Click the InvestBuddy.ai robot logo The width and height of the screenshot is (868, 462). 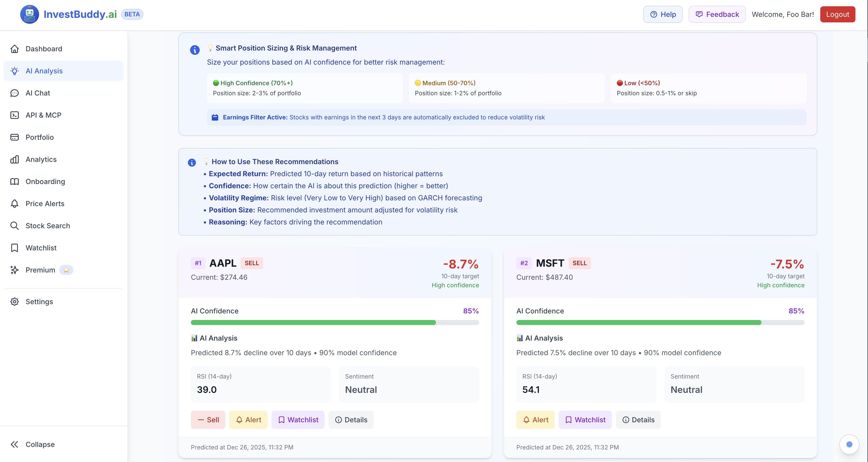pos(30,14)
